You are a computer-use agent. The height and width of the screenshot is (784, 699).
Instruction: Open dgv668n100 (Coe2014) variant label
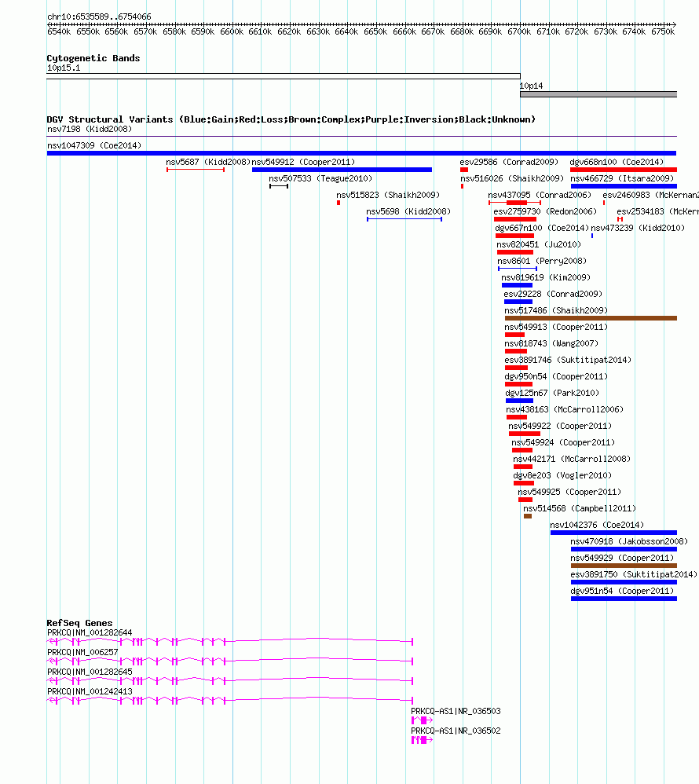pos(617,162)
